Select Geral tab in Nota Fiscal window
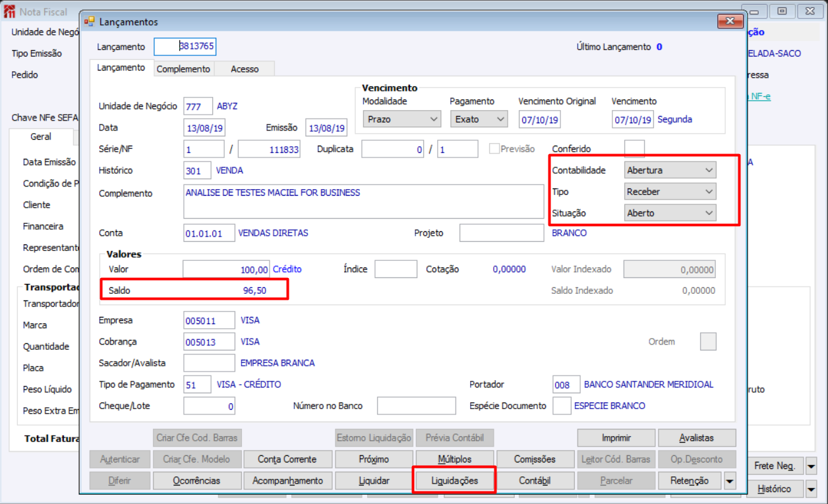Screen dimensions: 828x504 pos(41,137)
